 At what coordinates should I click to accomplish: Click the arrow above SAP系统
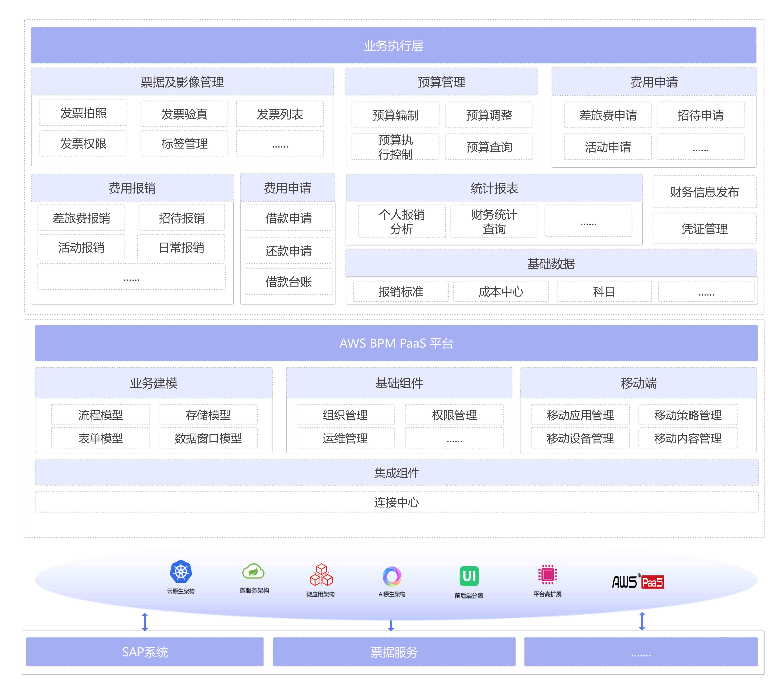(145, 622)
